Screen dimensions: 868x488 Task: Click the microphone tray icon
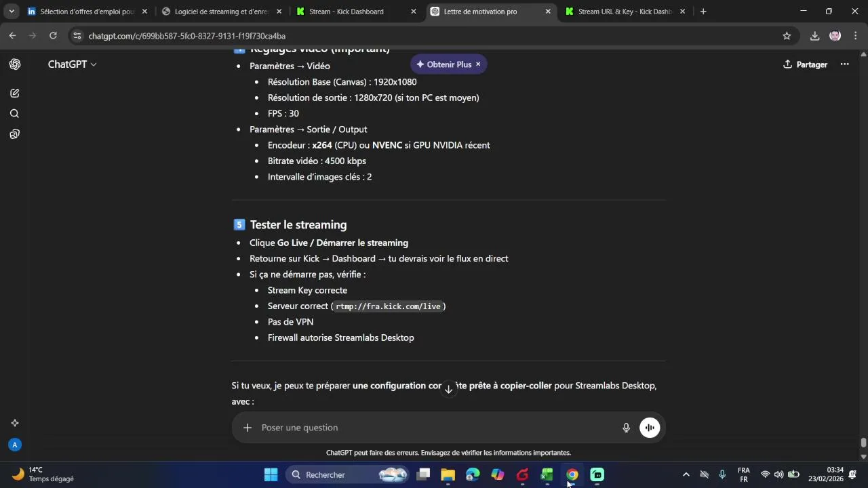click(x=722, y=475)
